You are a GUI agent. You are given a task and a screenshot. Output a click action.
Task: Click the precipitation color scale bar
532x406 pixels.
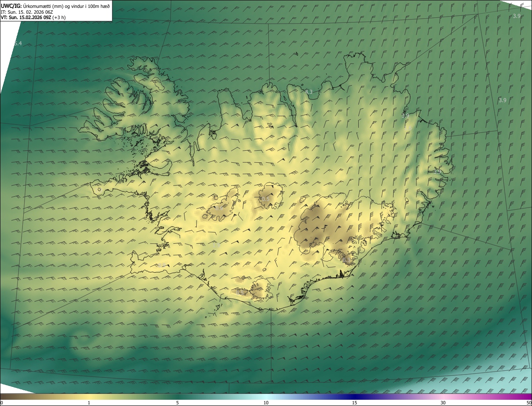point(266,396)
